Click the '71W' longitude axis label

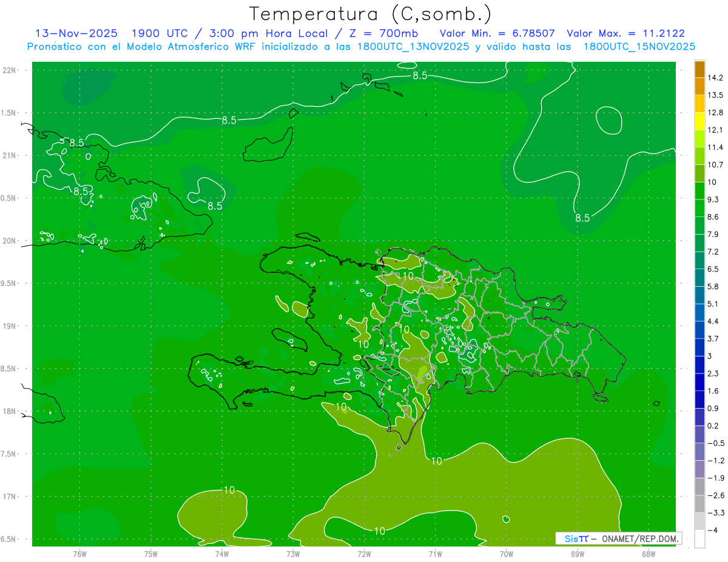click(x=435, y=554)
